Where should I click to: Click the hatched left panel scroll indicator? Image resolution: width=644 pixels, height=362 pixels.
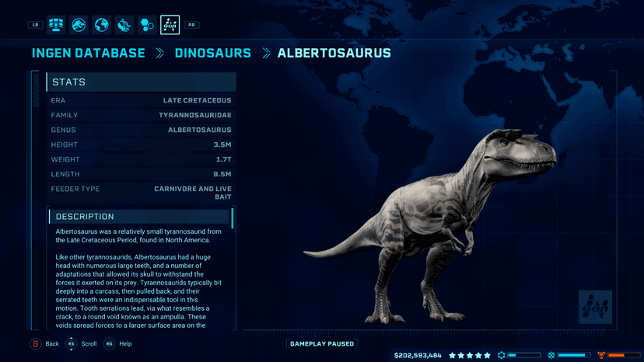(36, 89)
